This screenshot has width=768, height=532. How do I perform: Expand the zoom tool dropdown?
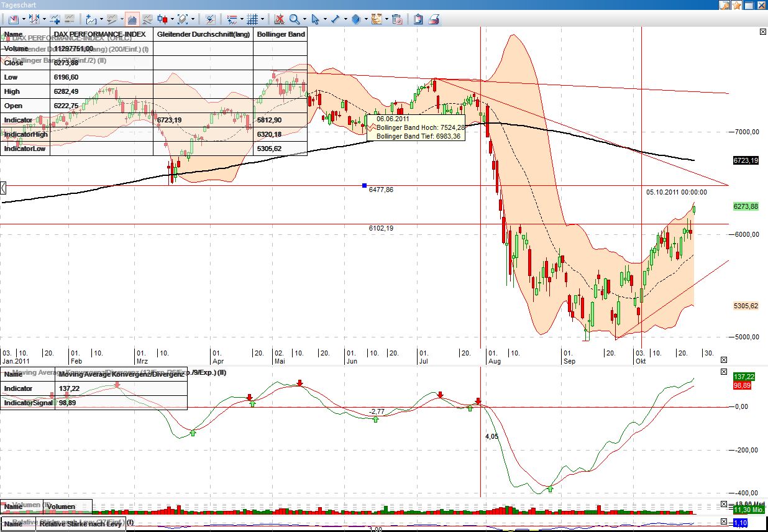coord(305,19)
